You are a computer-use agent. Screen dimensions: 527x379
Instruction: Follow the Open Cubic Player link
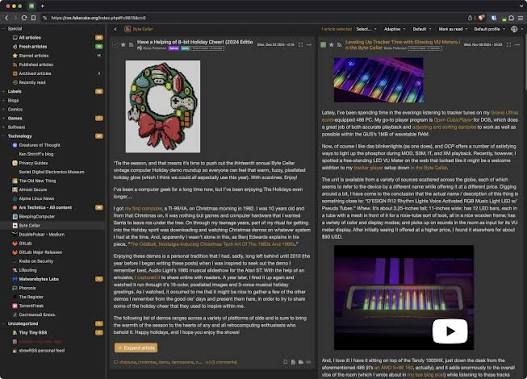453,120
